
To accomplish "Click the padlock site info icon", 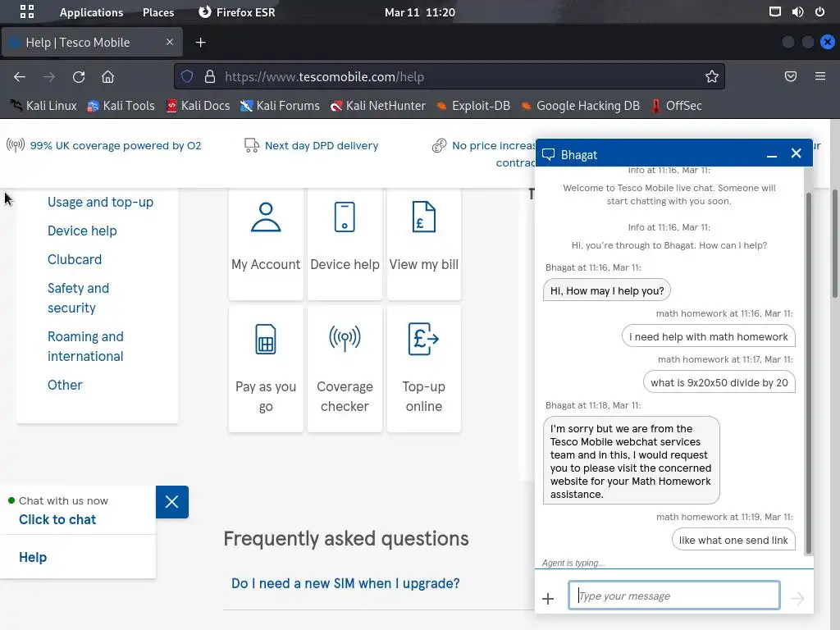I will tap(210, 76).
